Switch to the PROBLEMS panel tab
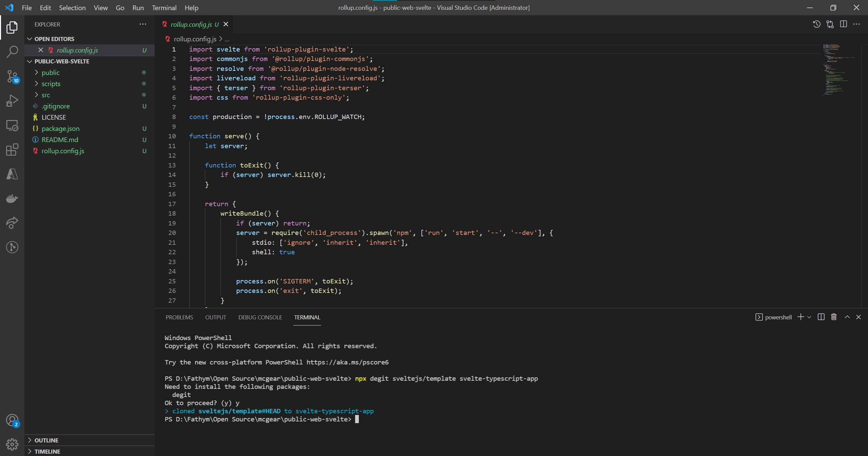Screen dimensions: 868x456 pyautogui.click(x=179, y=317)
